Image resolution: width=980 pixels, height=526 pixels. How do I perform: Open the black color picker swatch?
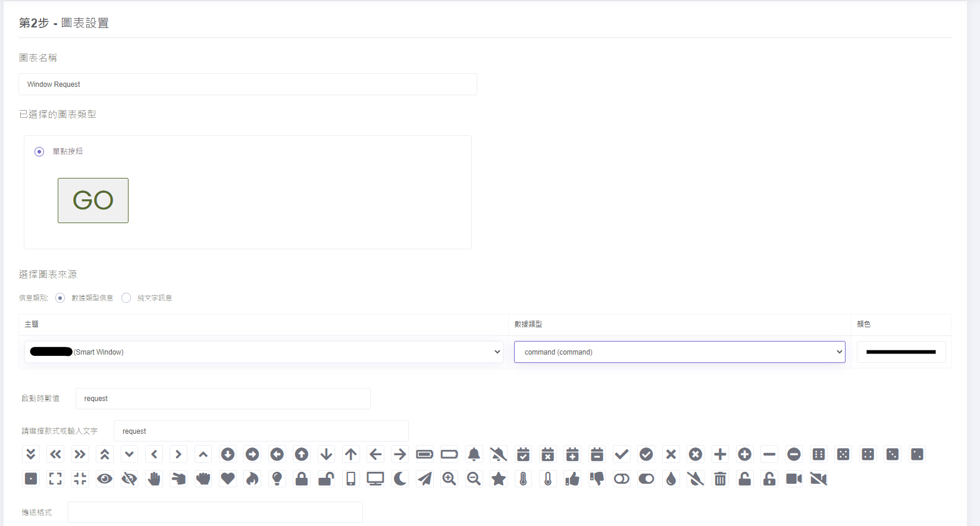point(901,352)
